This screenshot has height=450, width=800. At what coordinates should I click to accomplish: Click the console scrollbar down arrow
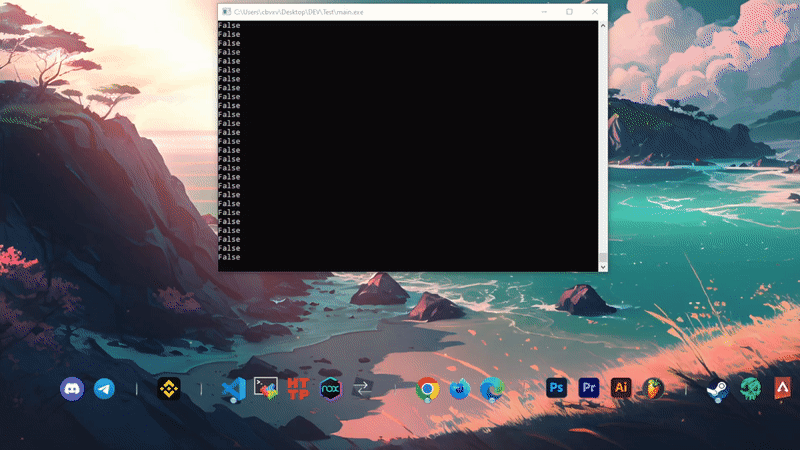click(603, 267)
